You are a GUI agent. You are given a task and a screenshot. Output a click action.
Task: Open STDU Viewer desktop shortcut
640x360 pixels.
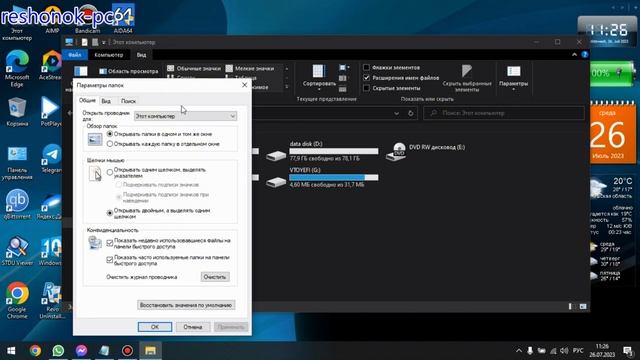point(17,251)
